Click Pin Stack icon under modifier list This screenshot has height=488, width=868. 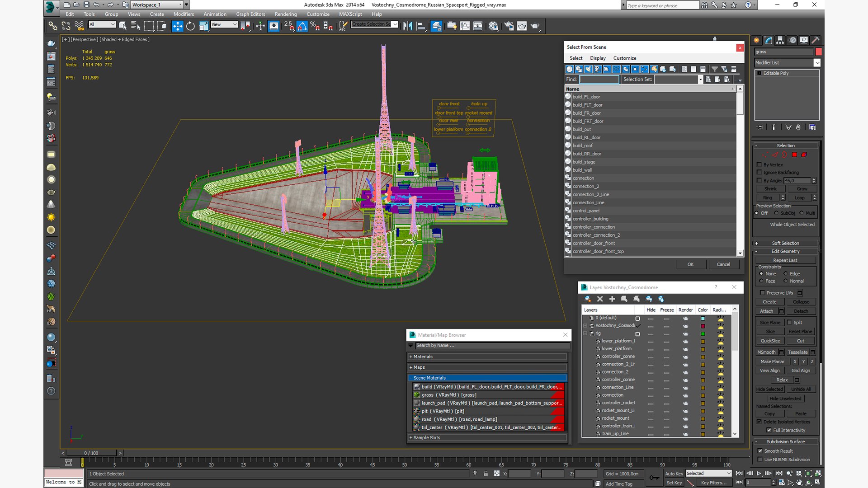coord(759,127)
